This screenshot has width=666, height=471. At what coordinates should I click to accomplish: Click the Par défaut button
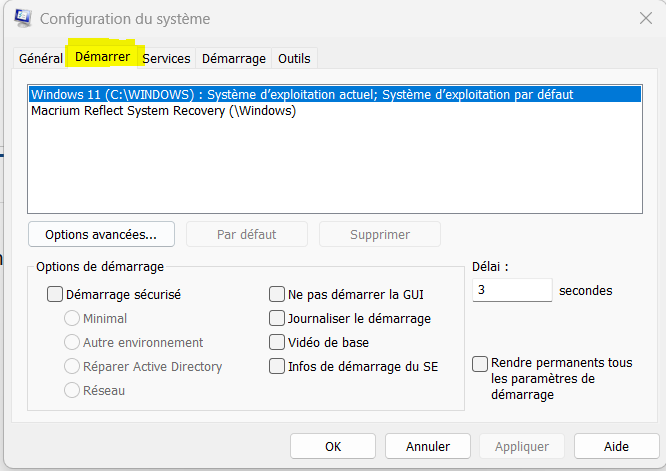click(x=247, y=234)
